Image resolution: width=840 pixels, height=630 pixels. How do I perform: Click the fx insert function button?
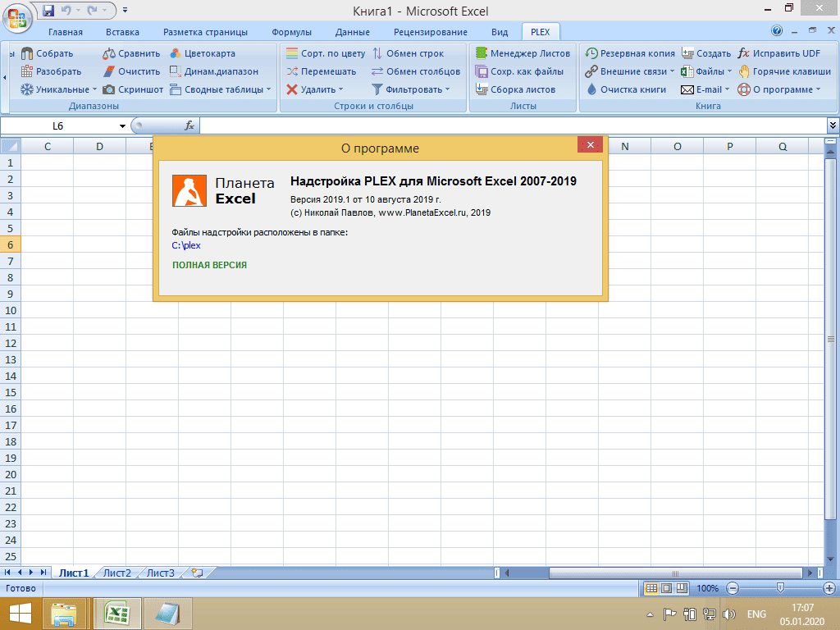(x=189, y=126)
